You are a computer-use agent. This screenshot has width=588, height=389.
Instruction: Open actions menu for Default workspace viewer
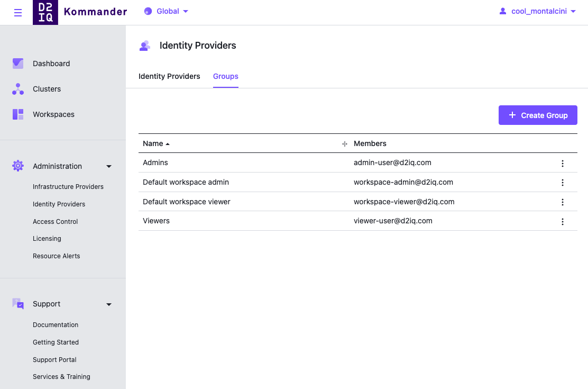click(x=563, y=202)
